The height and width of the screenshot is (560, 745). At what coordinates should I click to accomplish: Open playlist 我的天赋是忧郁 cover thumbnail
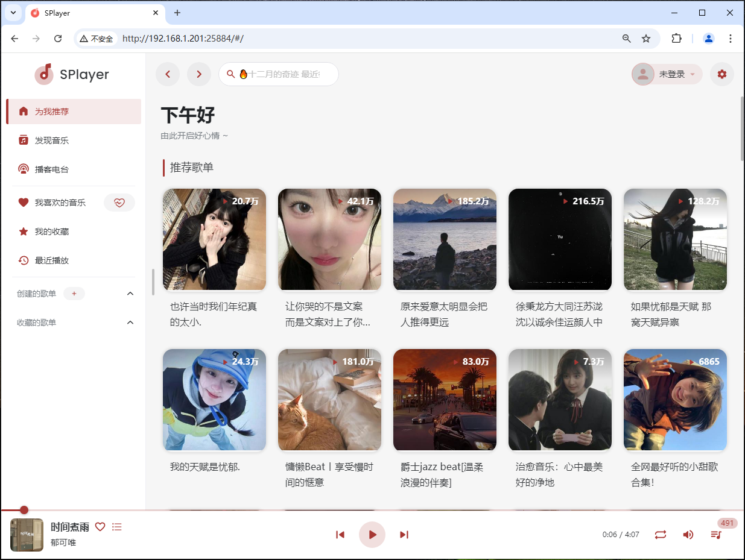[214, 400]
